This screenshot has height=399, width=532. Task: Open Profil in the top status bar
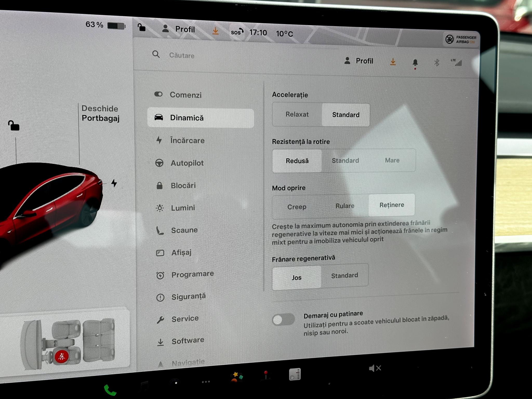tap(178, 29)
